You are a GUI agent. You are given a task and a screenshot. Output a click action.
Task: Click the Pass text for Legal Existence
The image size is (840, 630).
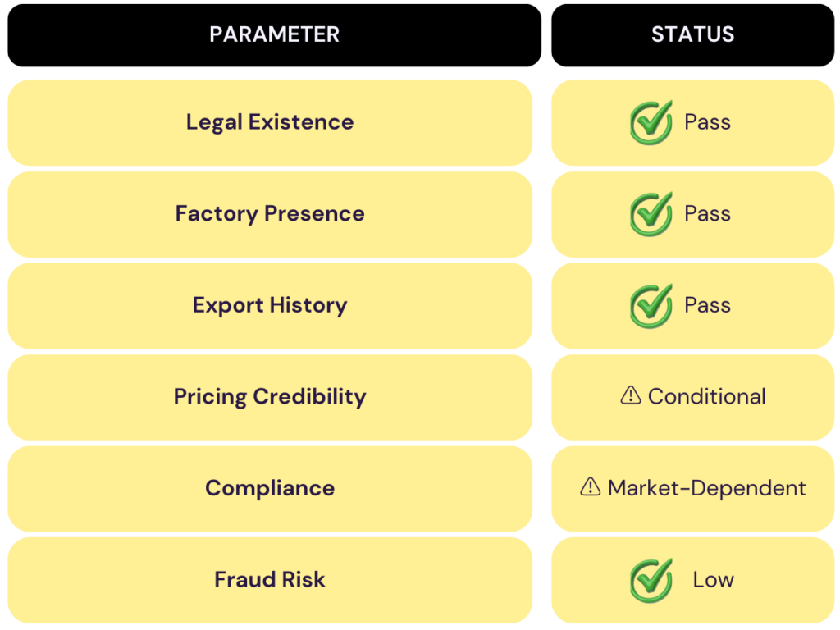coord(707,122)
